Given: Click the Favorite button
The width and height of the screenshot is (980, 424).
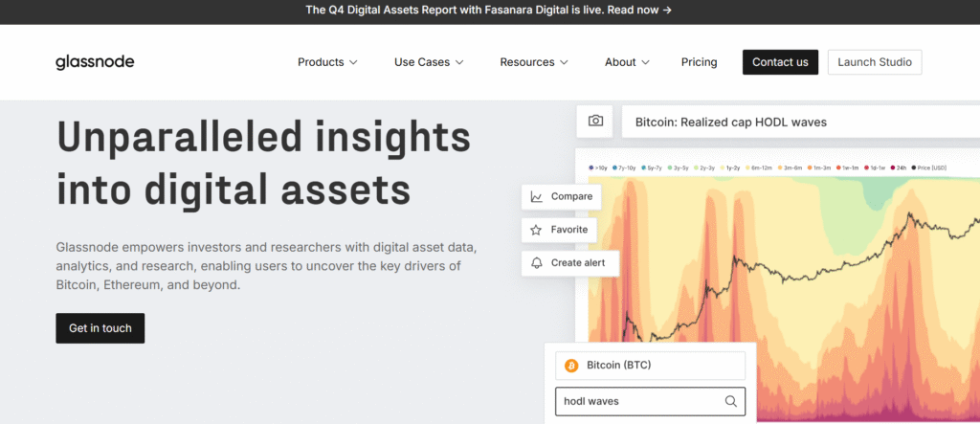Looking at the screenshot, I should (559, 230).
